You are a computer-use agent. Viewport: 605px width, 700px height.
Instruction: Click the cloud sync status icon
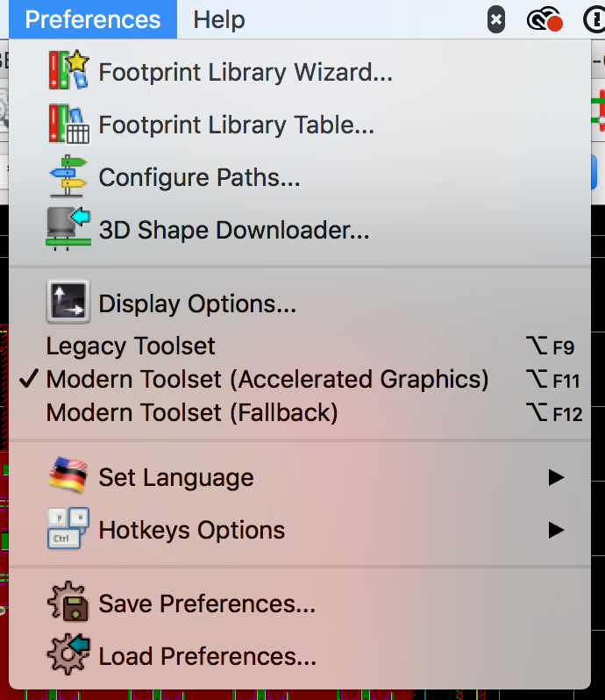click(x=544, y=20)
